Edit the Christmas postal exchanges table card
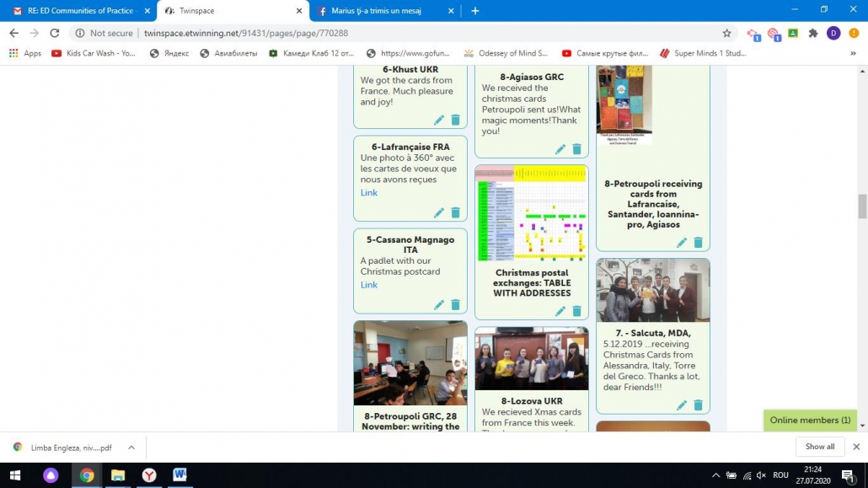This screenshot has height=488, width=868. [x=560, y=311]
